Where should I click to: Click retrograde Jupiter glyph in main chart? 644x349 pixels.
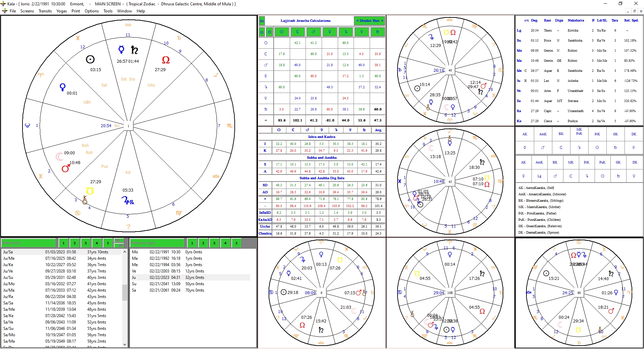[127, 201]
